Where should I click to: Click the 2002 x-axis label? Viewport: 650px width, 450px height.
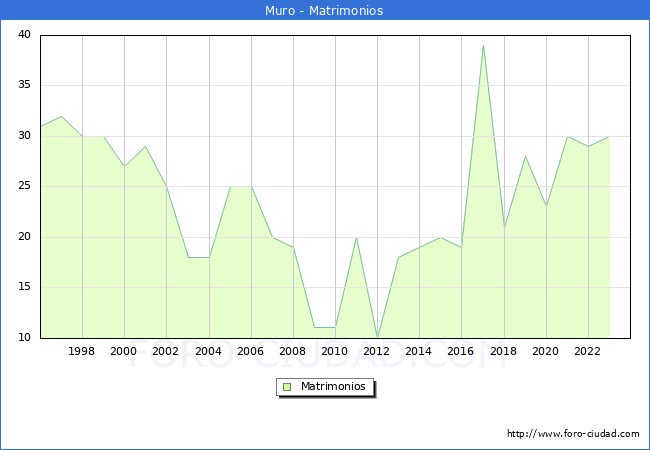[x=166, y=352]
